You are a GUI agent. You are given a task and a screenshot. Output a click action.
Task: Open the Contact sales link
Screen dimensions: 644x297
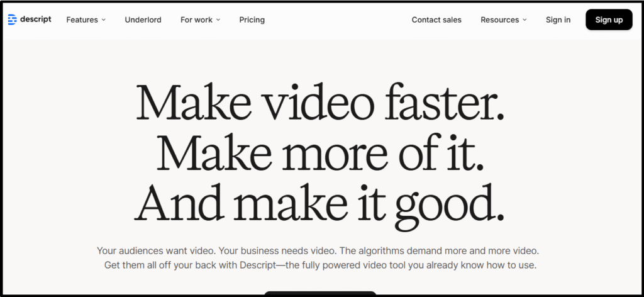[x=436, y=20]
